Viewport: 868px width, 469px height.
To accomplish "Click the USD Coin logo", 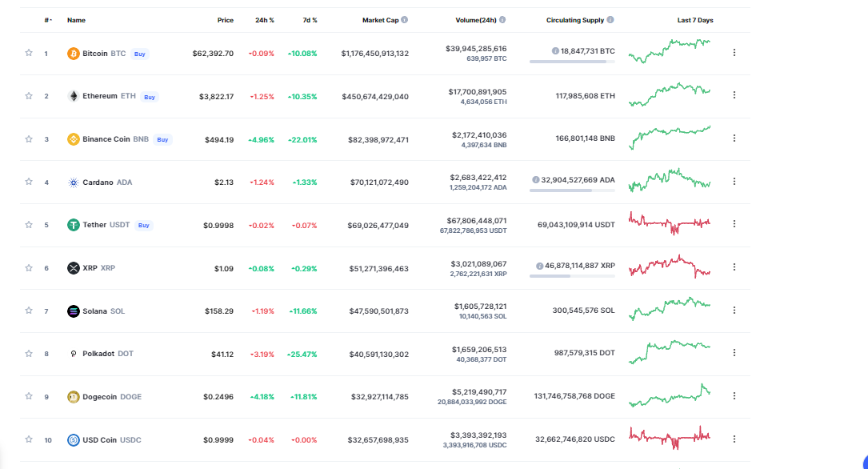I will pos(73,440).
